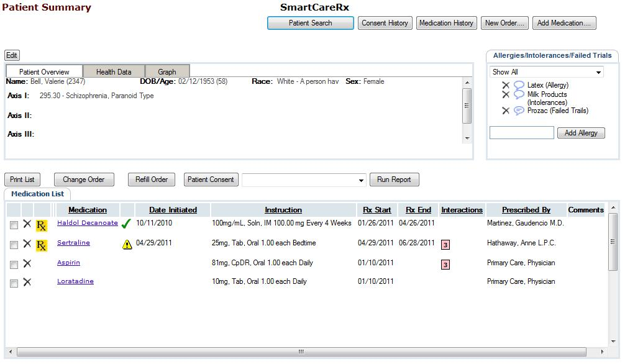
Task: Select the checkbox next to Sertraline
Action: point(14,244)
